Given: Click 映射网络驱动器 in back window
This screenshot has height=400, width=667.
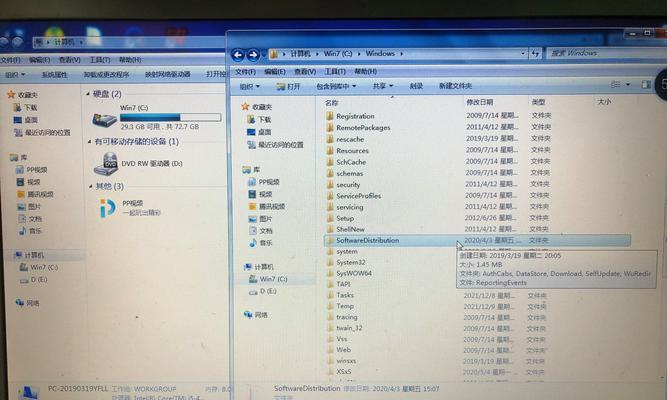Looking at the screenshot, I should pos(168,74).
